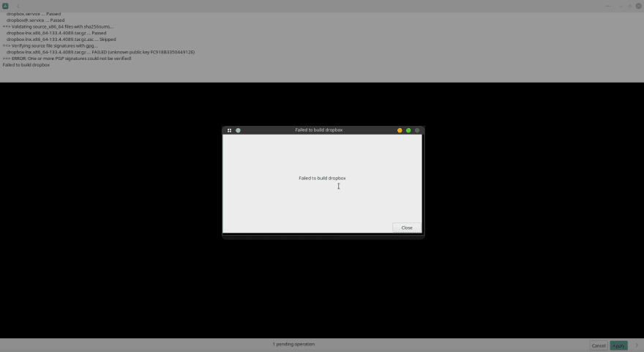Click the maximize diamond icon in main header
The width and height of the screenshot is (644, 352).
(629, 6)
